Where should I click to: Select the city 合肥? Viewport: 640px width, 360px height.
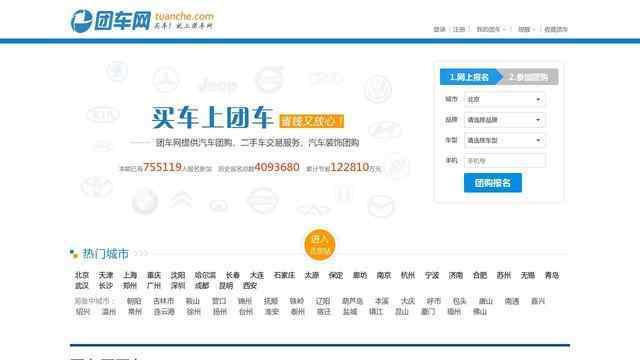point(480,276)
